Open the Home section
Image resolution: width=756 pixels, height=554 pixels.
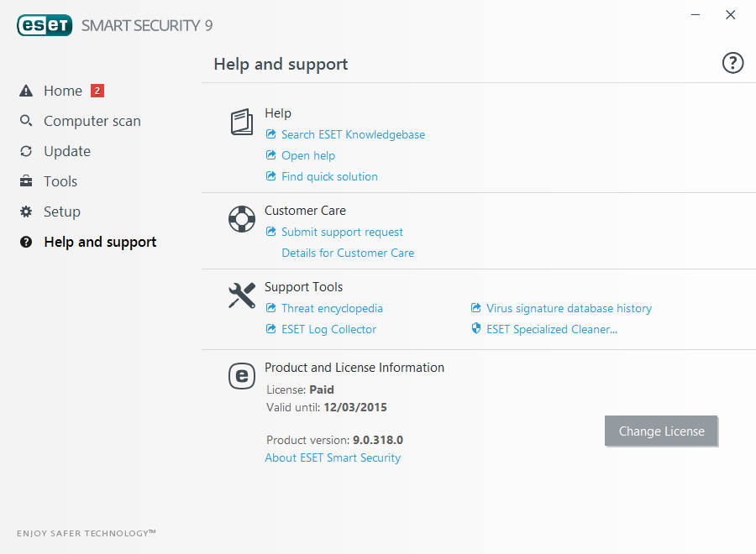click(63, 91)
